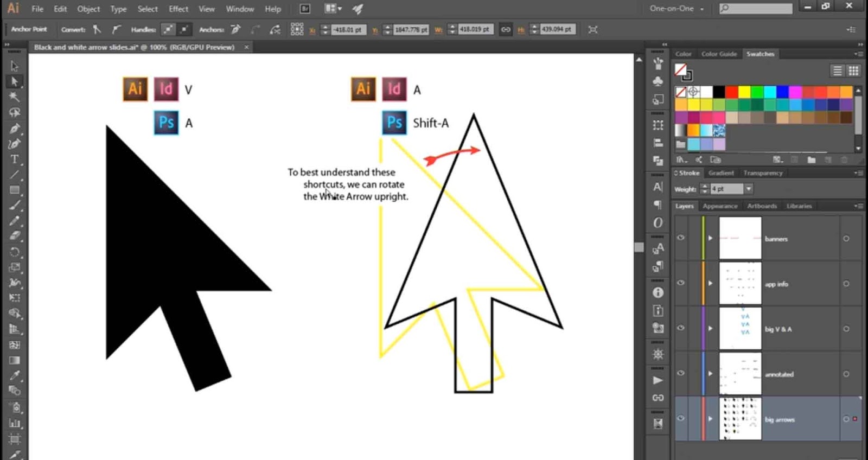Open the Character panel icon

click(x=658, y=187)
